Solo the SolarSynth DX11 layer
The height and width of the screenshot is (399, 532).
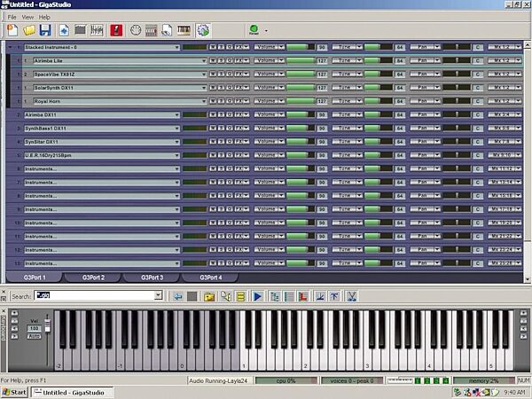click(x=221, y=88)
